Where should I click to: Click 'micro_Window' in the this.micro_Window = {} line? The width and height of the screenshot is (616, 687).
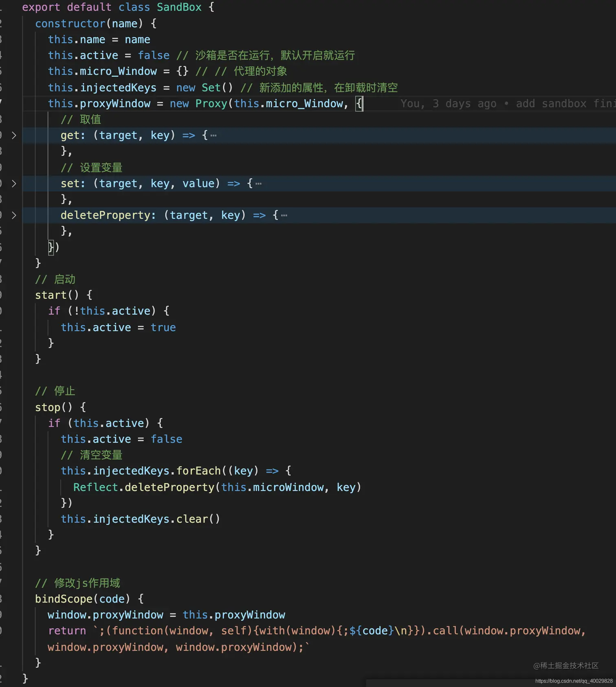[118, 71]
